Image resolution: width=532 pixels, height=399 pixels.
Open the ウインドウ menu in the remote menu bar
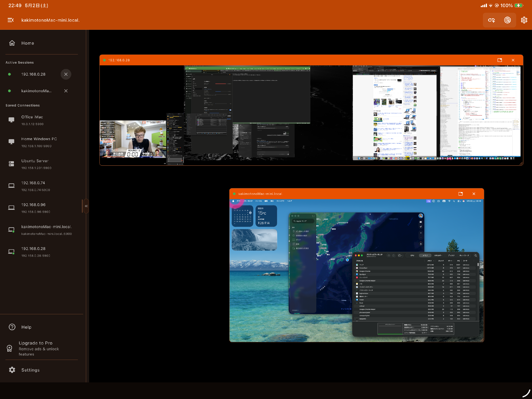coord(280,201)
